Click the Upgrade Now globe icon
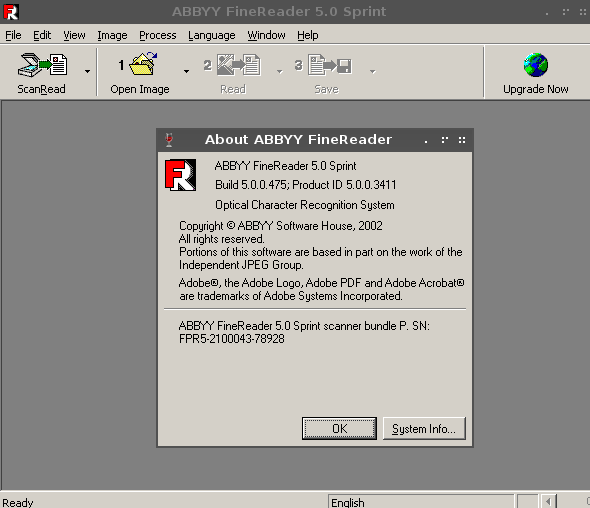Image resolution: width=590 pixels, height=508 pixels. [536, 65]
